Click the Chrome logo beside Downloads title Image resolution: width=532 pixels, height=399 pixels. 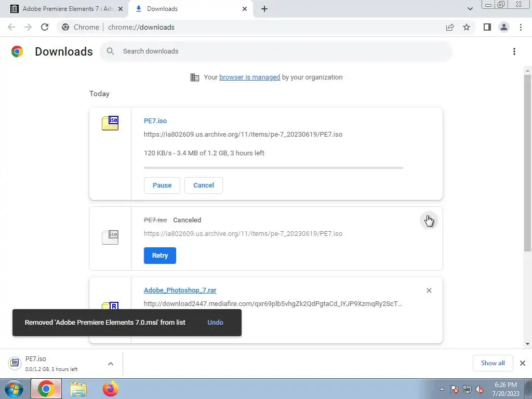pos(17,51)
